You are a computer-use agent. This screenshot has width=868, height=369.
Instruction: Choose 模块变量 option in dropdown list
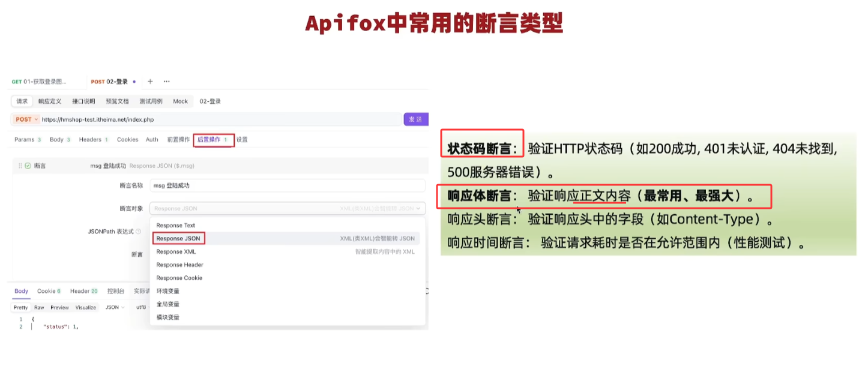(x=288, y=317)
